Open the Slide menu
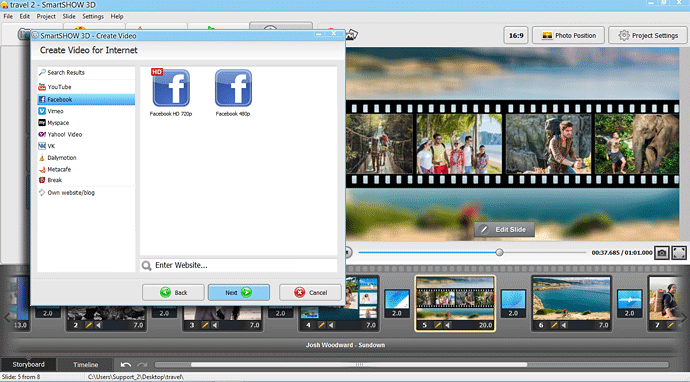The width and height of the screenshot is (690, 382). 69,16
